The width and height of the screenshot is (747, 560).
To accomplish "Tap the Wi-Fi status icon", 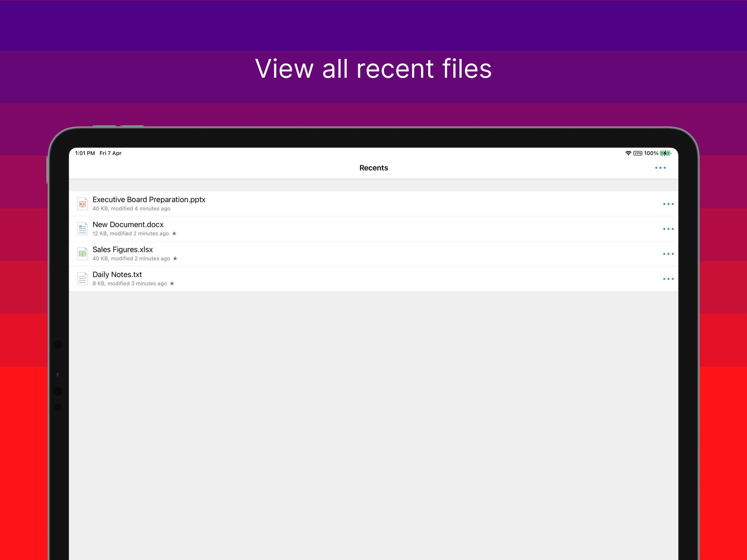I will [x=628, y=153].
